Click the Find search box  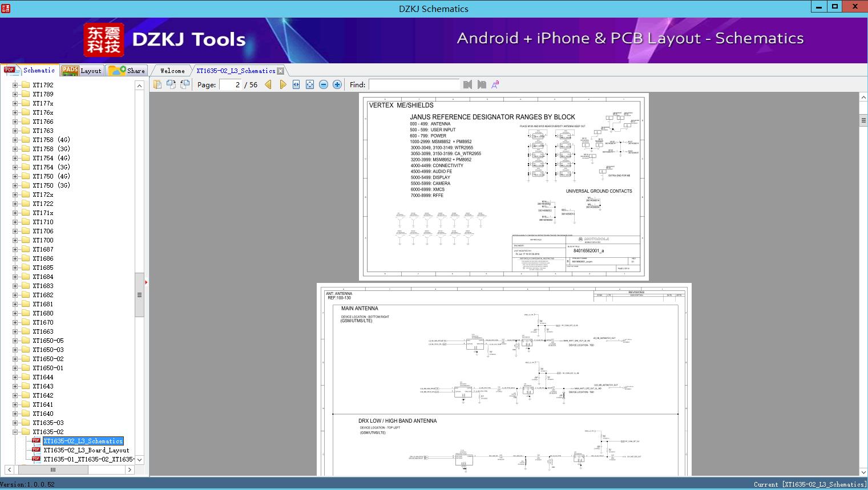click(414, 84)
